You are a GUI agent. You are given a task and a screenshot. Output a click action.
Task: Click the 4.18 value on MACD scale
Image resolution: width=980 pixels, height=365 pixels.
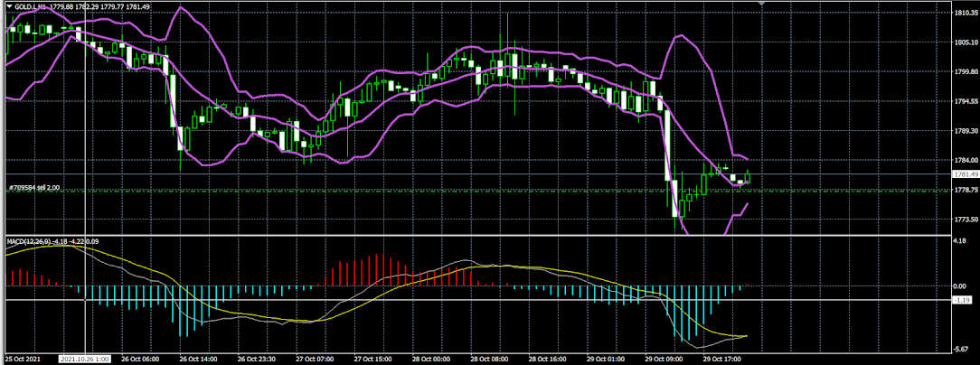961,240
